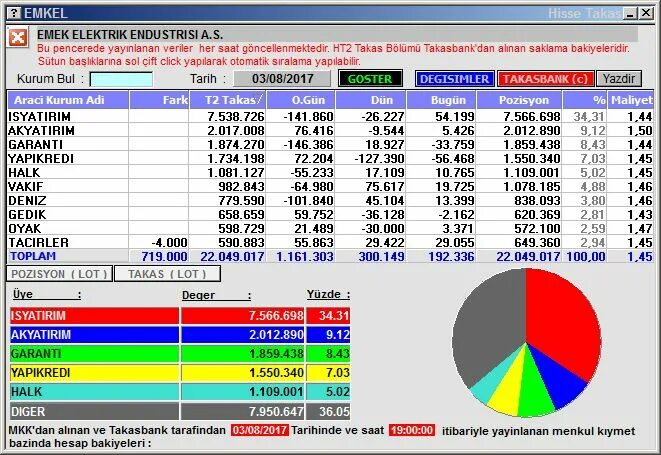Select GEDIK row in the table

point(330,214)
